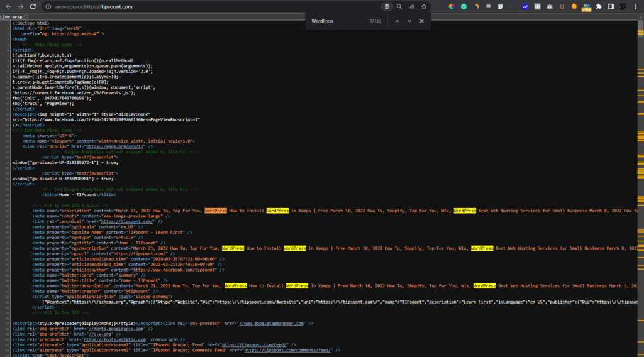Click the Meta Pixel Code comment
Viewport: 644px width, 357px height.
pyautogui.click(x=52, y=45)
